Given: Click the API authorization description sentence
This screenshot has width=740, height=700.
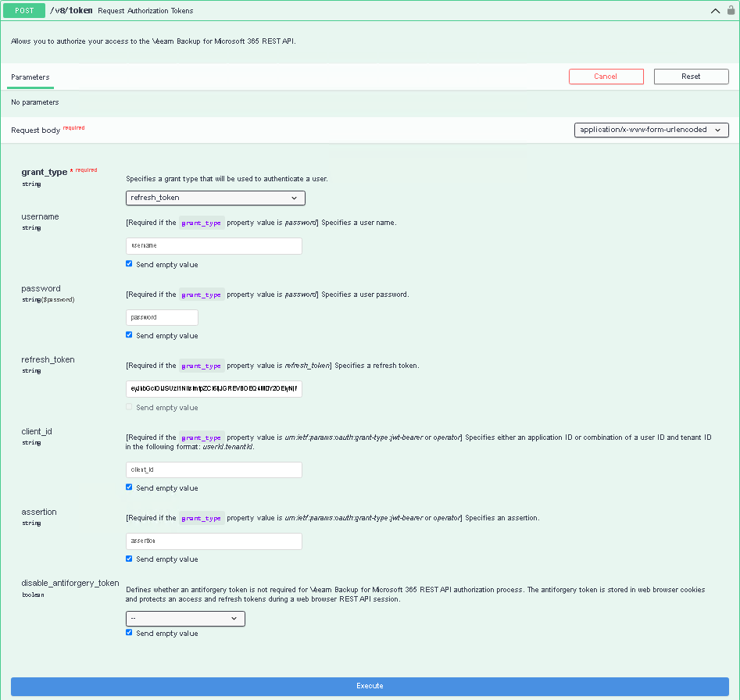Looking at the screenshot, I should 153,41.
